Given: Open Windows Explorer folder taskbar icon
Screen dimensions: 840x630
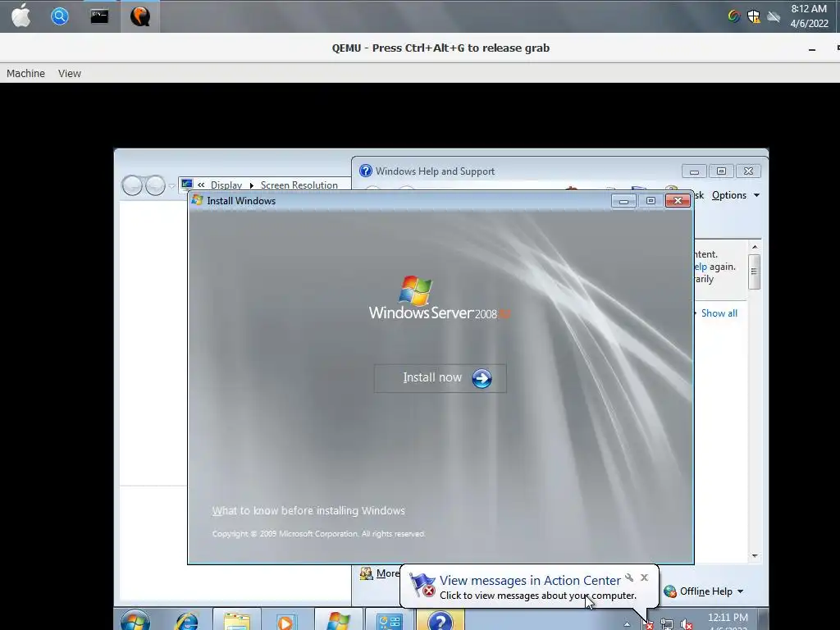Looking at the screenshot, I should point(237,620).
